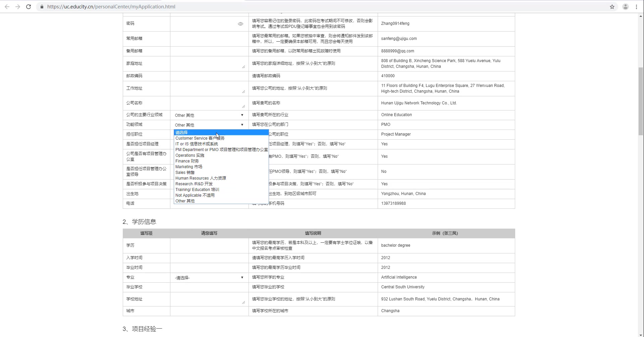Choose Human Resources 人力资源 option

click(x=221, y=178)
